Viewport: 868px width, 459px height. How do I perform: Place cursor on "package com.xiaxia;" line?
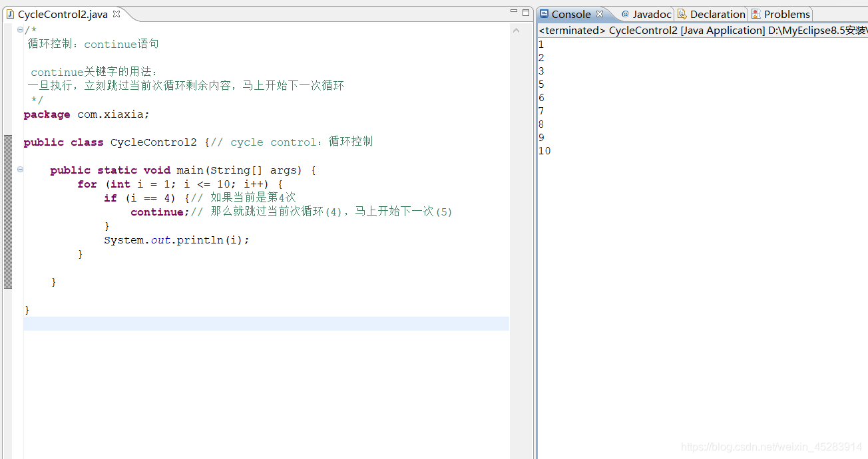pyautogui.click(x=87, y=114)
